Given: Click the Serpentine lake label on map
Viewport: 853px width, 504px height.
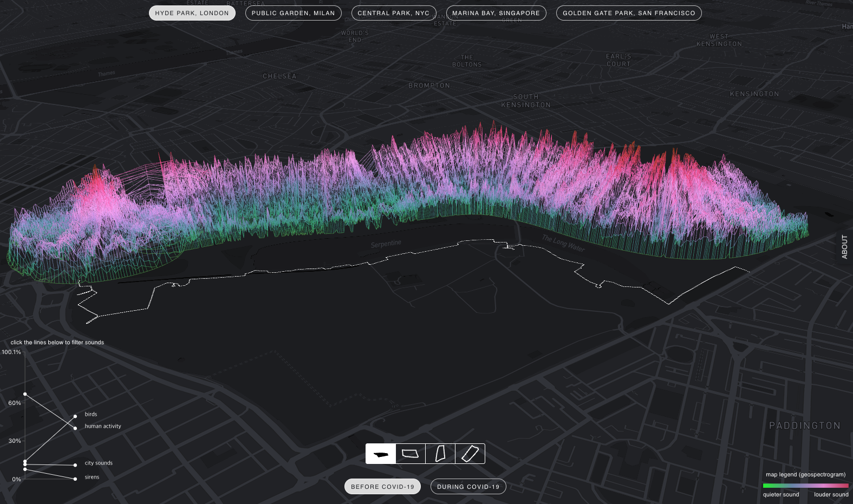Looking at the screenshot, I should (386, 244).
